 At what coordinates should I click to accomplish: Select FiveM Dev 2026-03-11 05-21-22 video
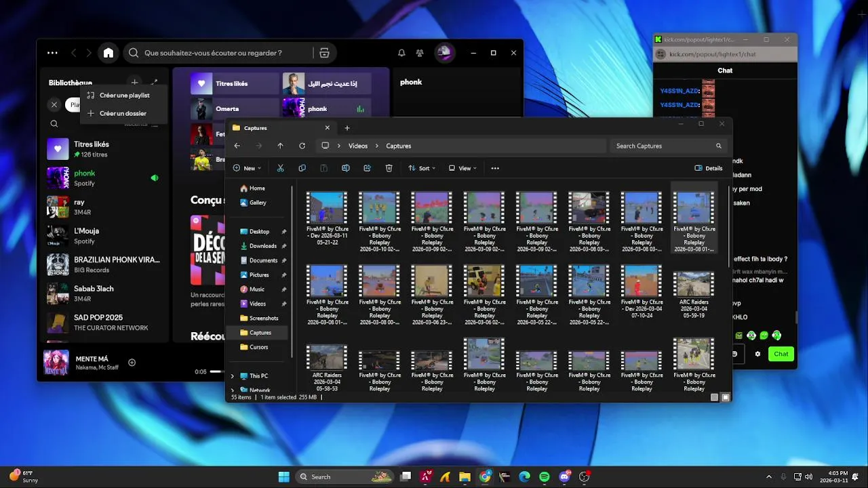[327, 218]
